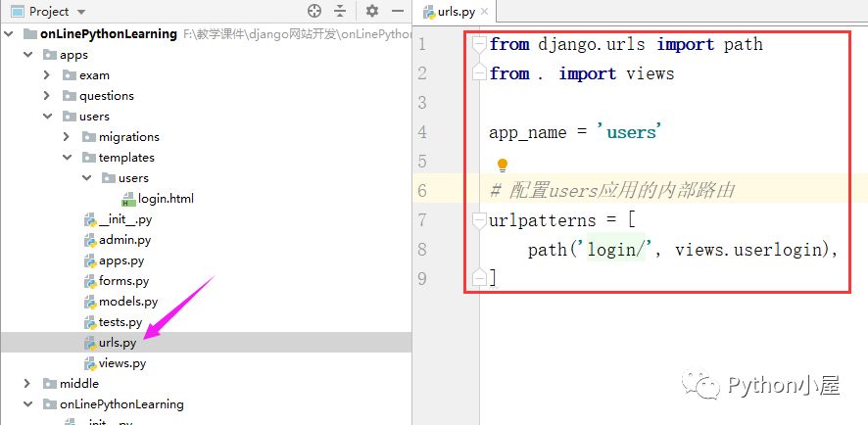Click the project path text beside root
868x425 pixels.
point(297,34)
